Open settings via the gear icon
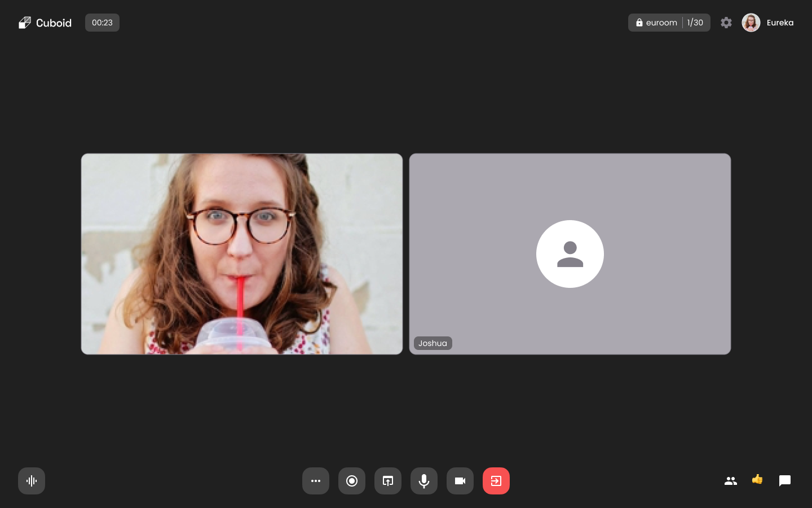Viewport: 812px width, 508px height. point(726,23)
